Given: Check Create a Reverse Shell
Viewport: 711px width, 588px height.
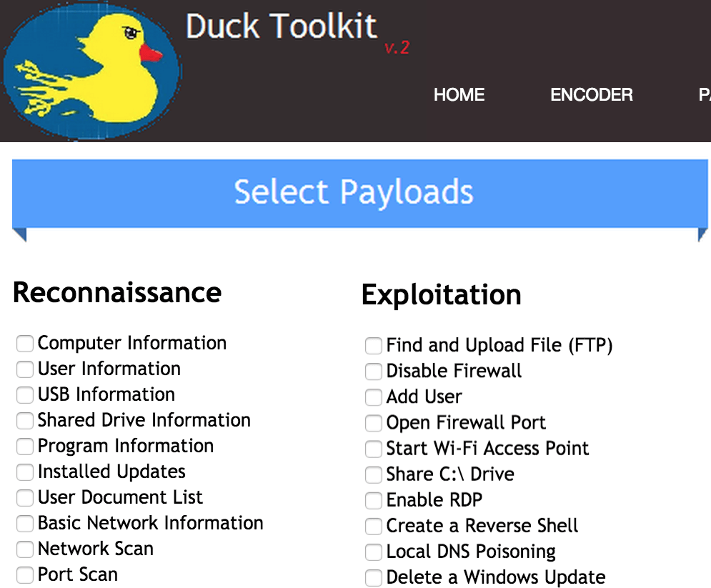Looking at the screenshot, I should point(374,527).
